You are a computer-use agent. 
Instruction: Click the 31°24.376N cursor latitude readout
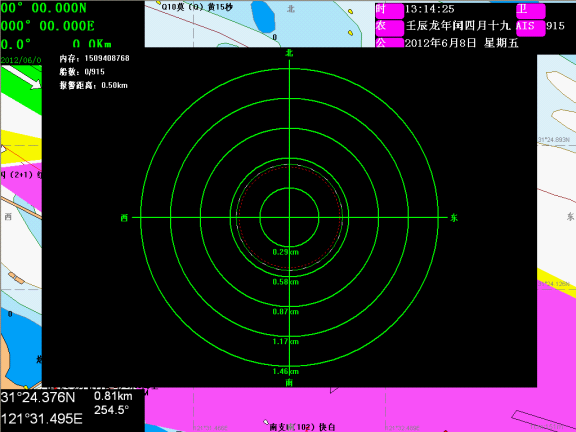38,397
